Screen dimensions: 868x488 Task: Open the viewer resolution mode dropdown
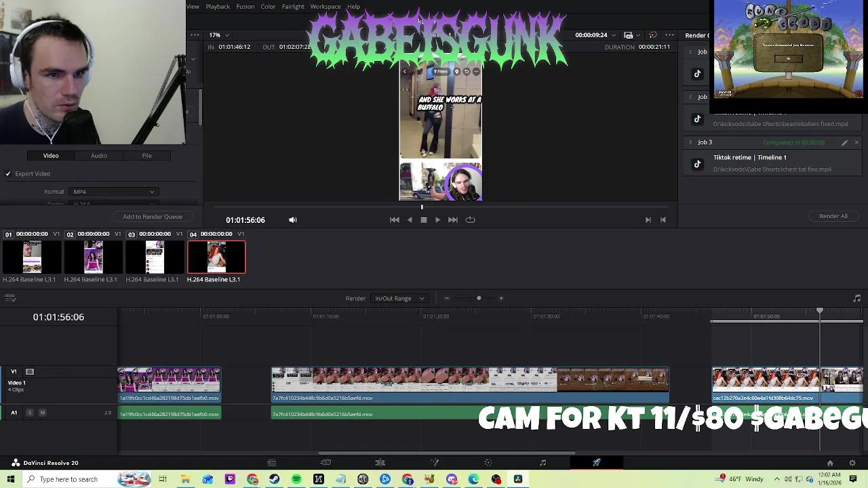coord(631,35)
